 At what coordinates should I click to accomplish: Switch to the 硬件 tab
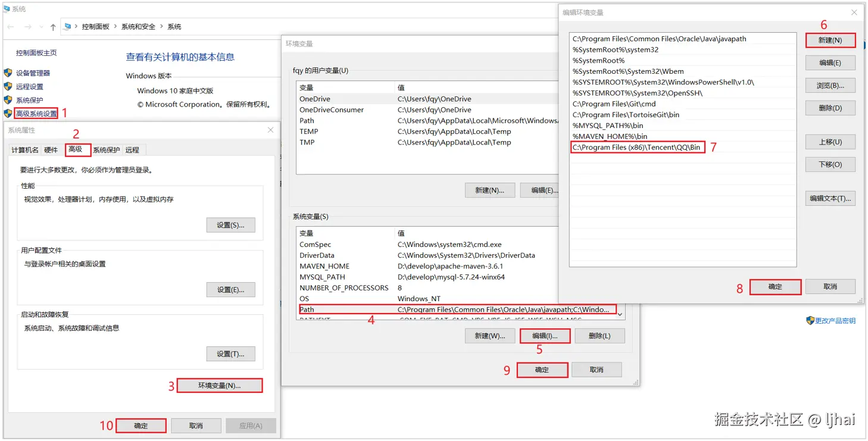coord(51,150)
